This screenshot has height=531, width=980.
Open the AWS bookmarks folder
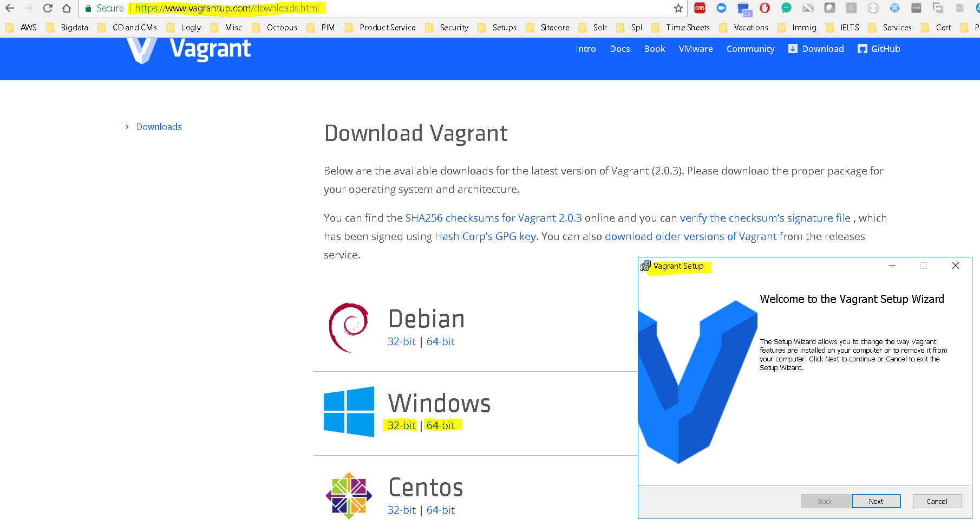(x=22, y=28)
